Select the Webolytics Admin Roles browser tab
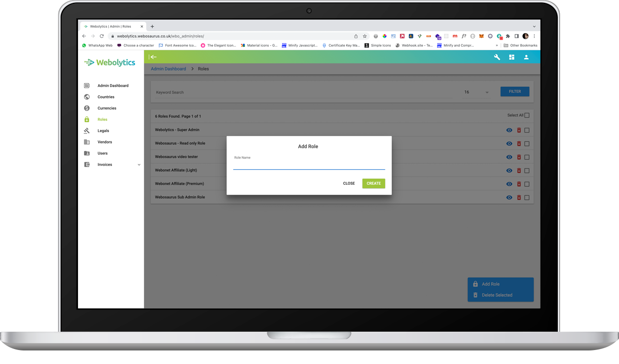The width and height of the screenshot is (619, 364). point(114,27)
